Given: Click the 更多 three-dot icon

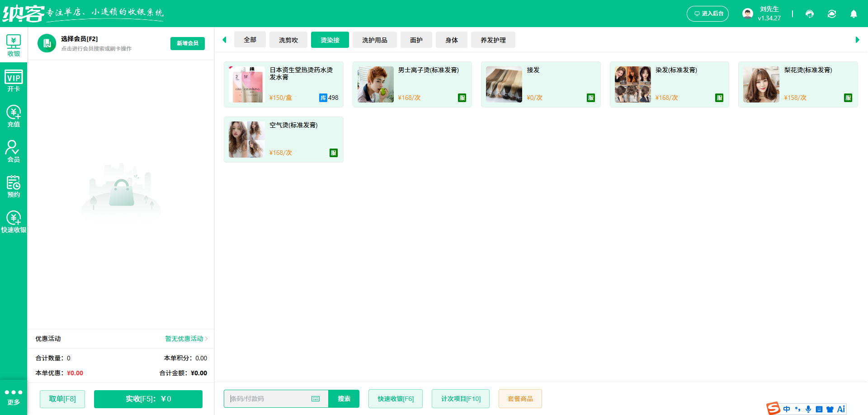Looking at the screenshot, I should coord(14,392).
